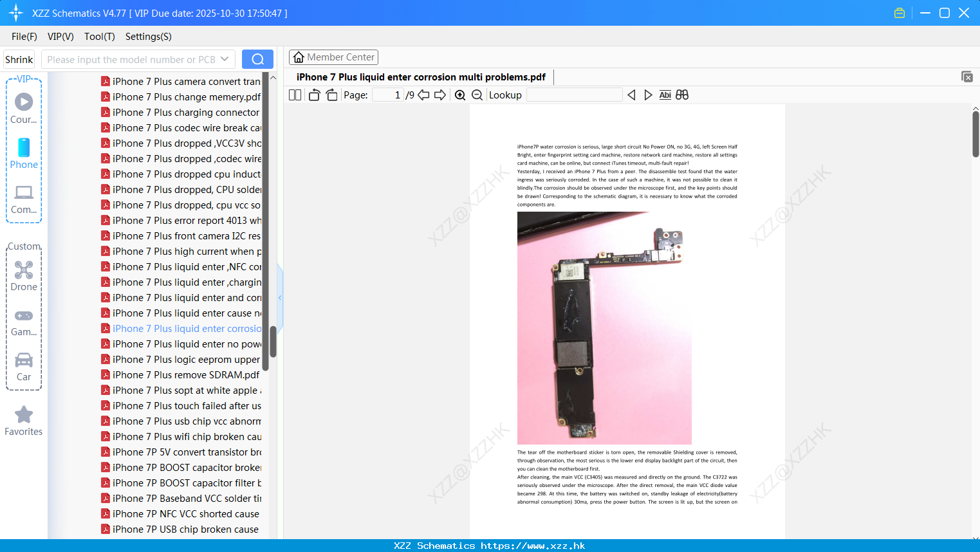Open the Car category
Viewport: 980px width, 552px height.
coord(24,367)
